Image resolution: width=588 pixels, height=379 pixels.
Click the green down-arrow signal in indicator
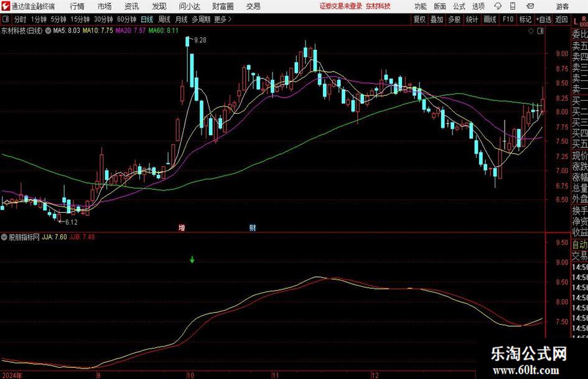[192, 260]
